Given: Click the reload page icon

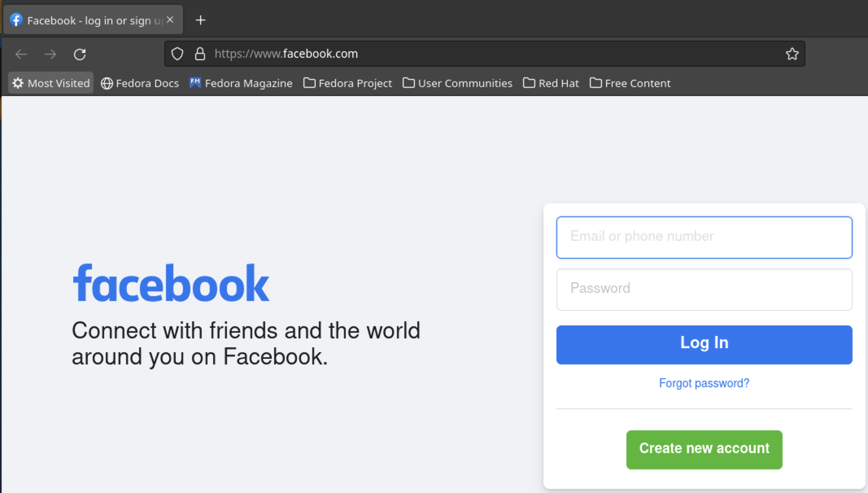Looking at the screenshot, I should click(80, 54).
